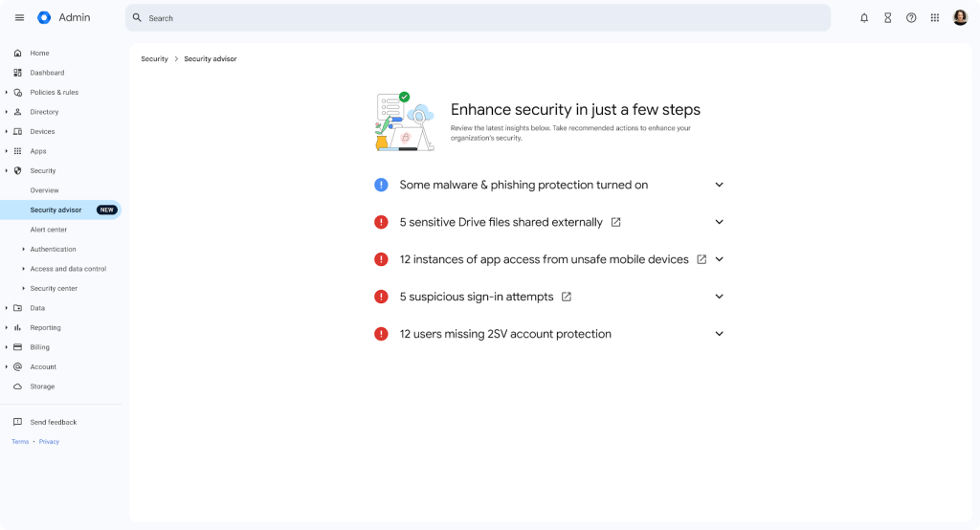The width and height of the screenshot is (980, 530).
Task: Click the help question mark icon
Action: click(911, 17)
